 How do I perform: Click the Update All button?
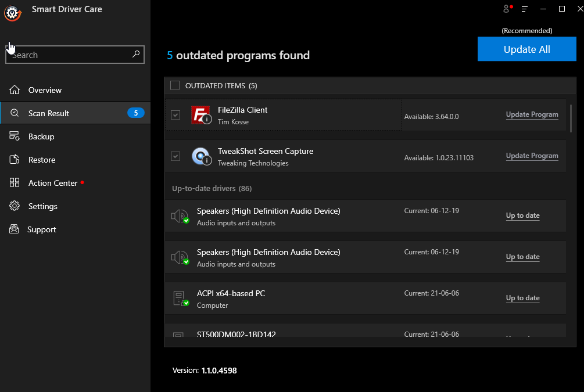point(526,49)
